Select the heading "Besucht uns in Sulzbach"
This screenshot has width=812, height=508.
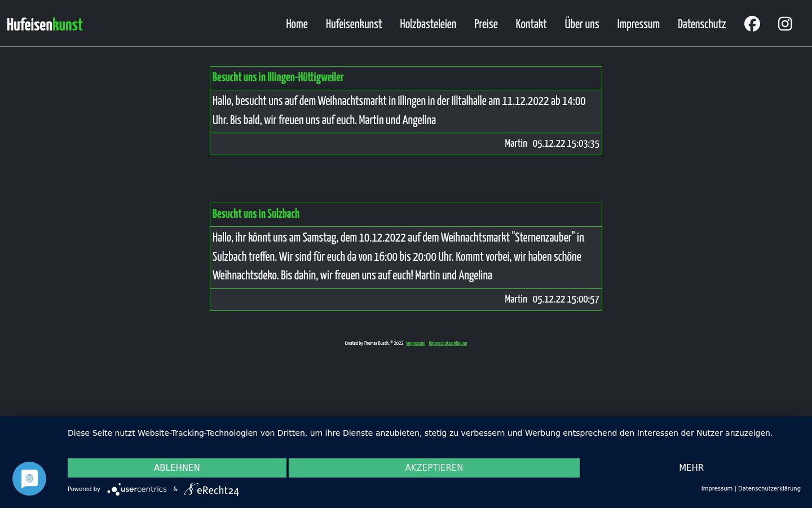click(x=256, y=214)
